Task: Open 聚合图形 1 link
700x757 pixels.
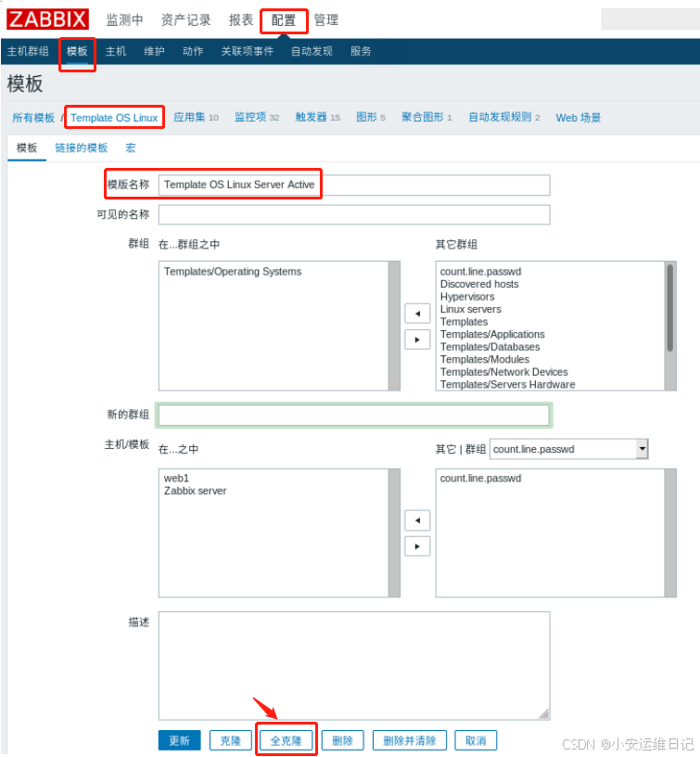Action: pos(426,117)
